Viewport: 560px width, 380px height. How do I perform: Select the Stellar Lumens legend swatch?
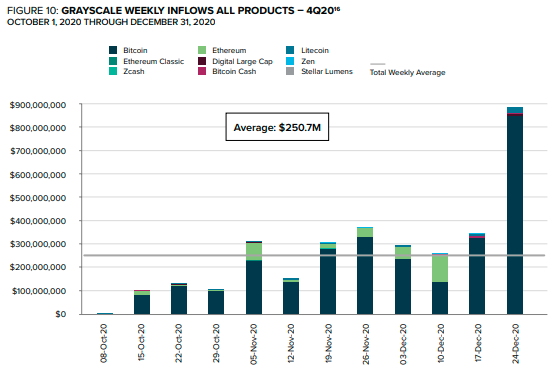[290, 71]
